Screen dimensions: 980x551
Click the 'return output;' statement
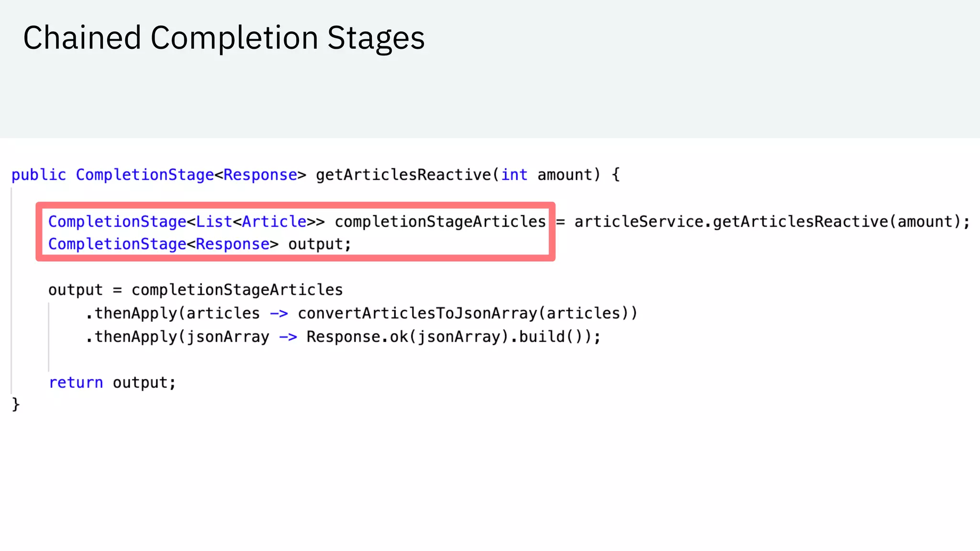[112, 383]
